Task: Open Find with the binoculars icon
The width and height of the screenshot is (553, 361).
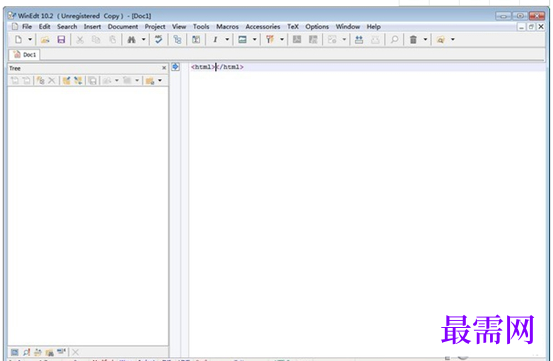Action: [x=132, y=39]
